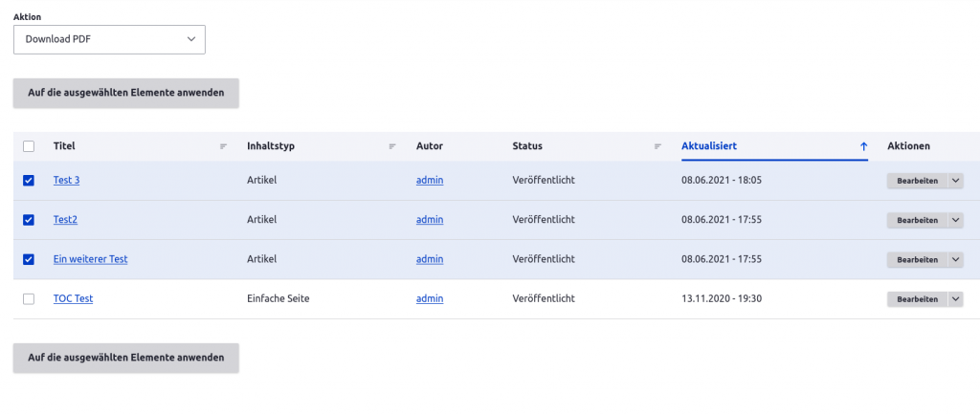Screen dimensions: 980x415
Task: Expand actions dropdown arrow for TOC Test
Action: point(955,299)
